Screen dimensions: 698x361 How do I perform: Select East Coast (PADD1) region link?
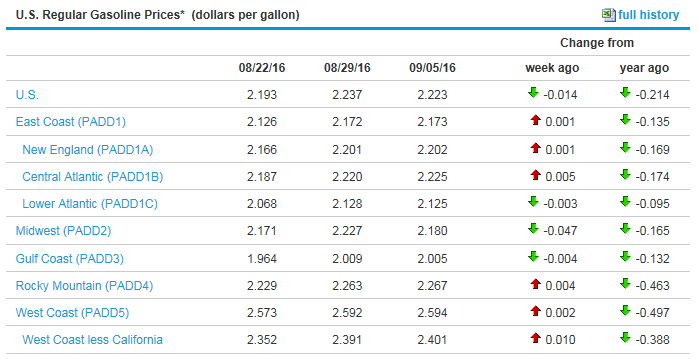coord(71,122)
